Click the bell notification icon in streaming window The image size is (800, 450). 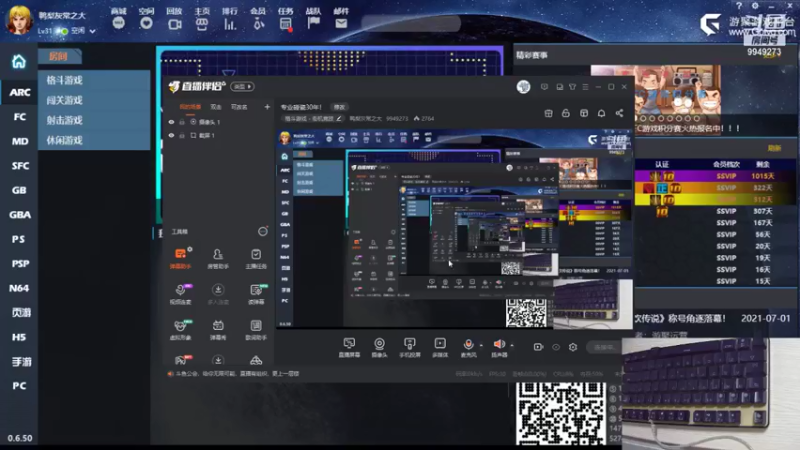602,113
